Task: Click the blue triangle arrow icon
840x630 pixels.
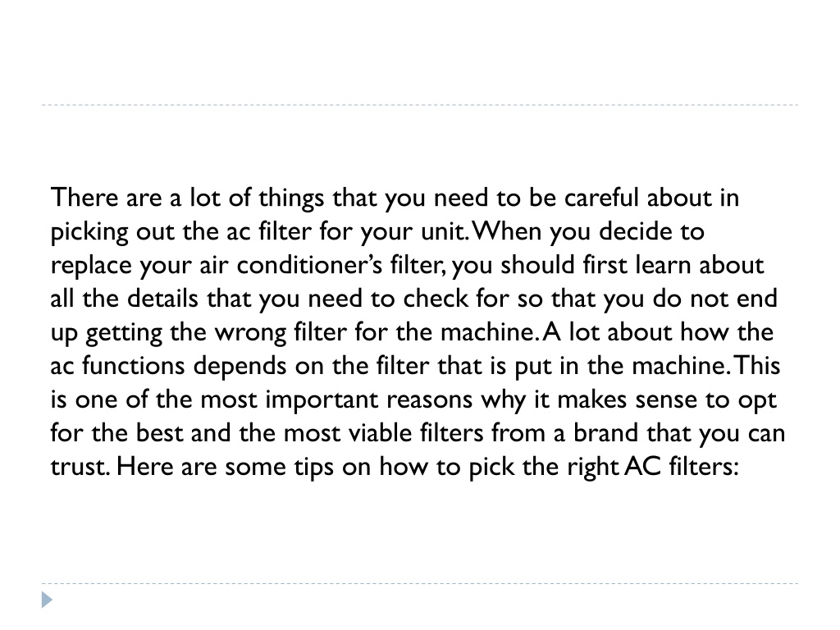Action: coord(47,600)
